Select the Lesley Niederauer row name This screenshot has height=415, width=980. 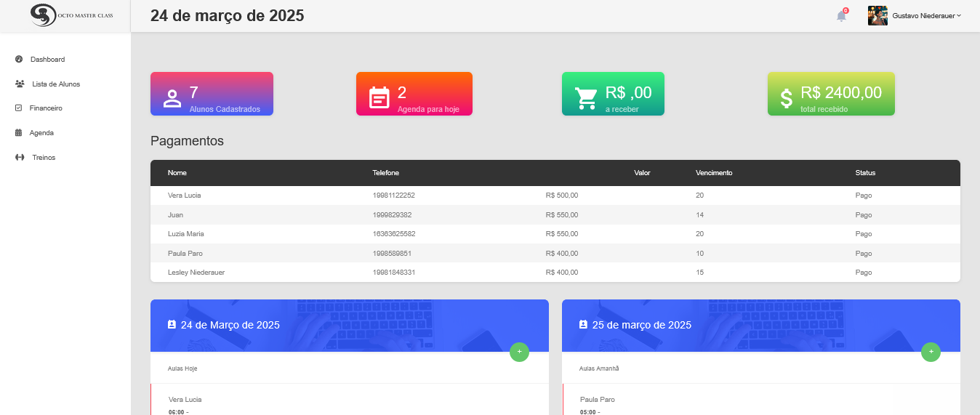tap(196, 273)
